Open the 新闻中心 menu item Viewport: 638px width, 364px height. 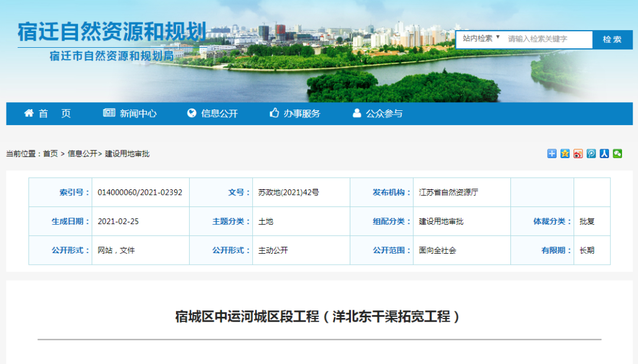coord(138,113)
